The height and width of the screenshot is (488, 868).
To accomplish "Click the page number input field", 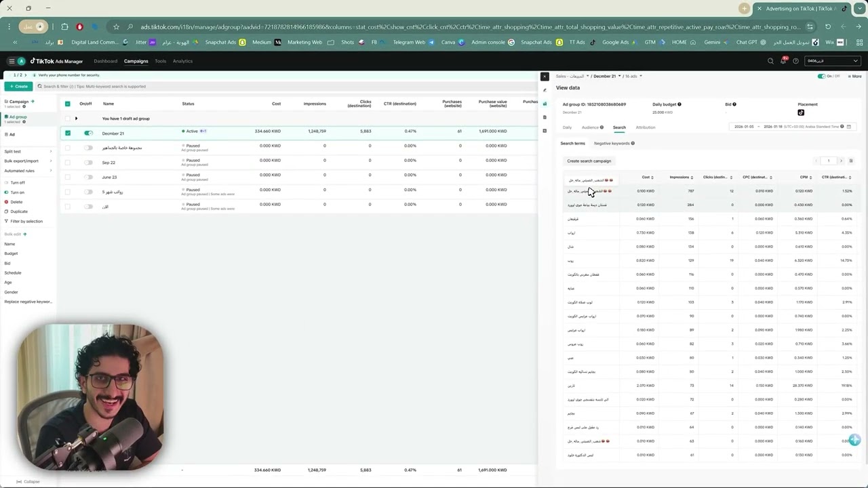I will point(828,161).
